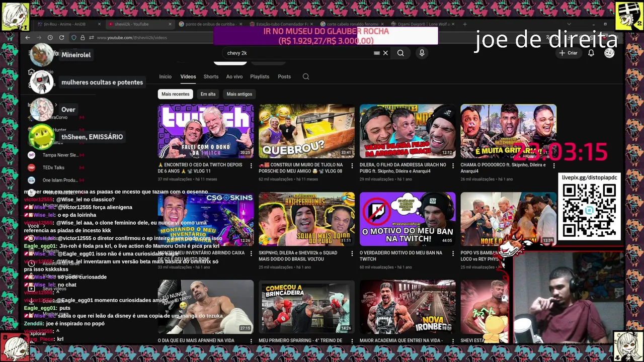Switch to 'ponto de onibus de curitiba' tab
This screenshot has height=362, width=644.
point(210,24)
